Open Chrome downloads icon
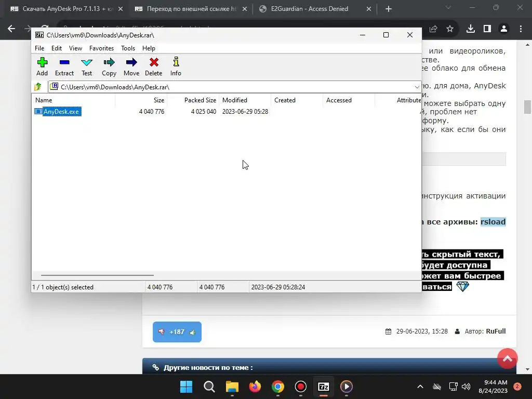 pos(471,29)
